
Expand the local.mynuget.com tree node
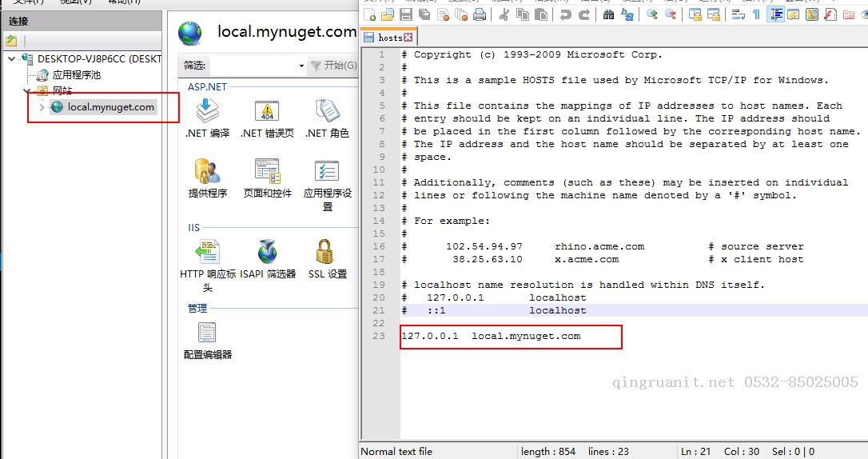[x=42, y=107]
